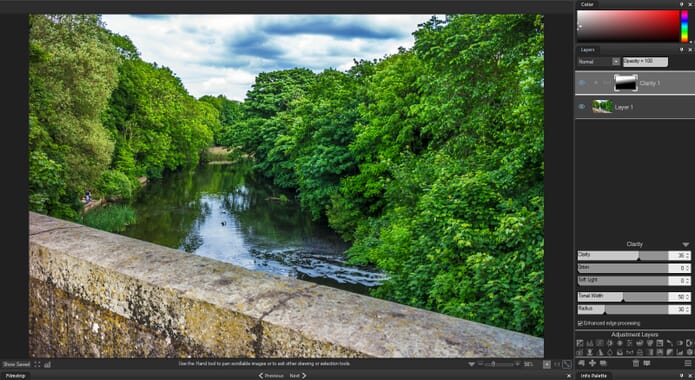
Task: Toggle the Enhanced edge processing checkbox
Action: (x=580, y=323)
